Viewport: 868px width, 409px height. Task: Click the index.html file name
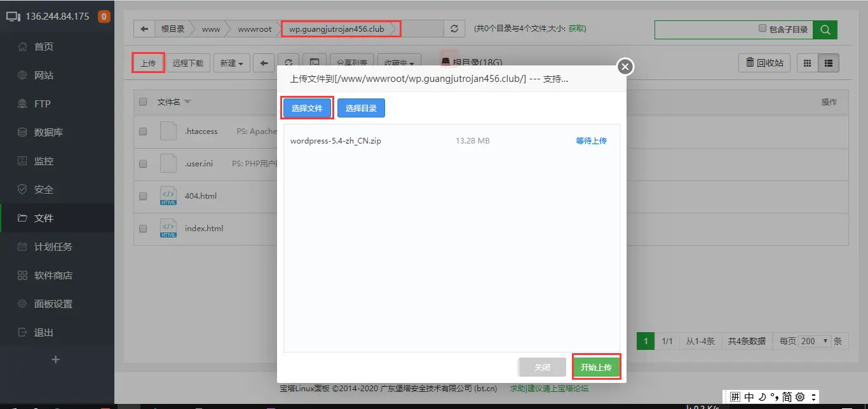pyautogui.click(x=204, y=229)
